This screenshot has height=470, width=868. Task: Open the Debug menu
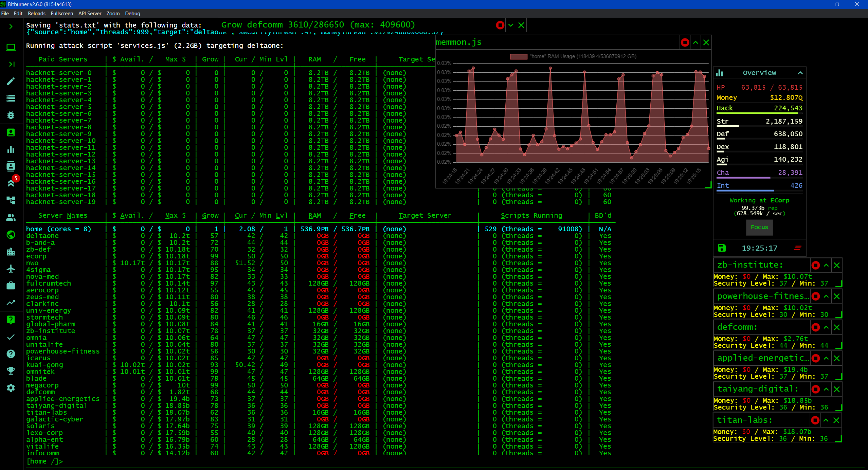coord(132,13)
